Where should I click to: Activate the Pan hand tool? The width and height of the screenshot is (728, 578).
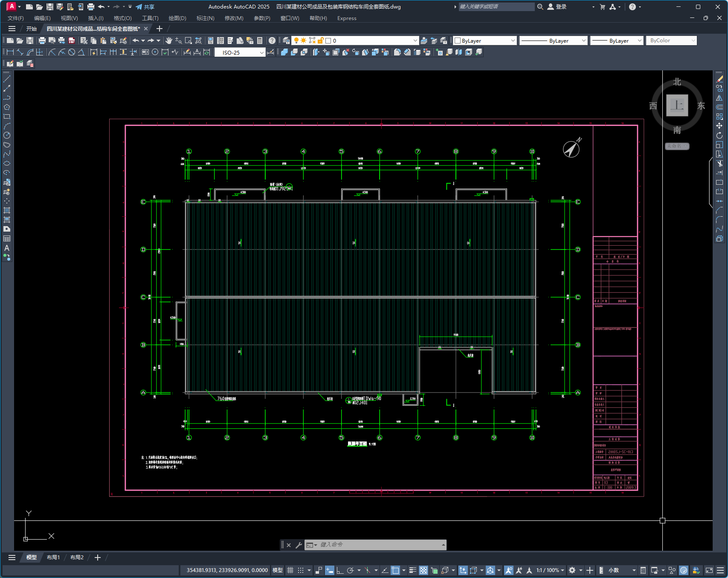click(x=169, y=41)
